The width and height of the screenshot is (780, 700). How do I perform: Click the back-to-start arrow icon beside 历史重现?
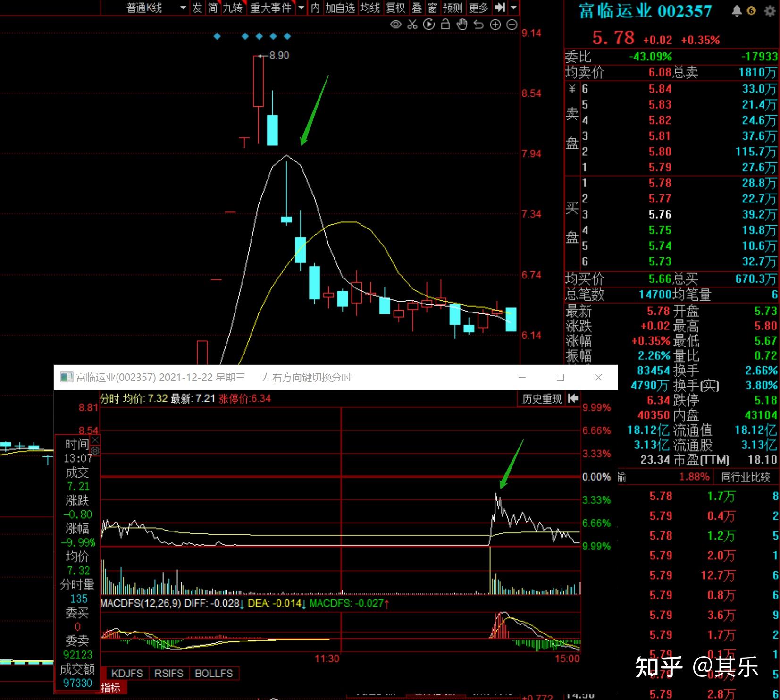coord(573,398)
